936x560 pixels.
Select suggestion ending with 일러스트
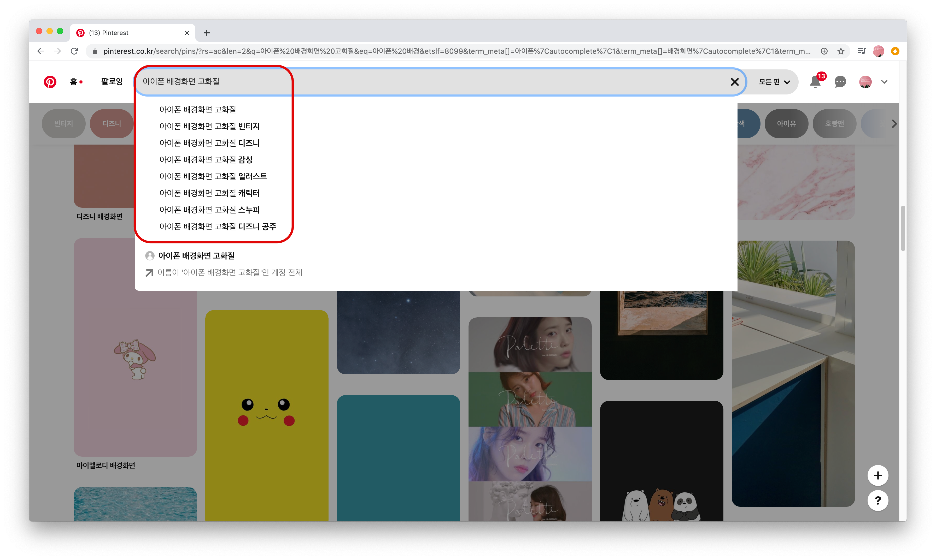(213, 176)
